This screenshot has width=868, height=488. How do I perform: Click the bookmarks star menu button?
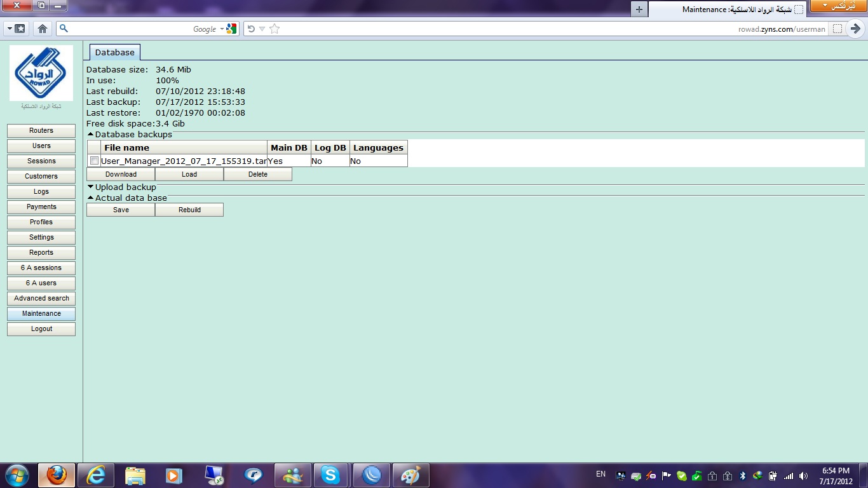pos(16,29)
